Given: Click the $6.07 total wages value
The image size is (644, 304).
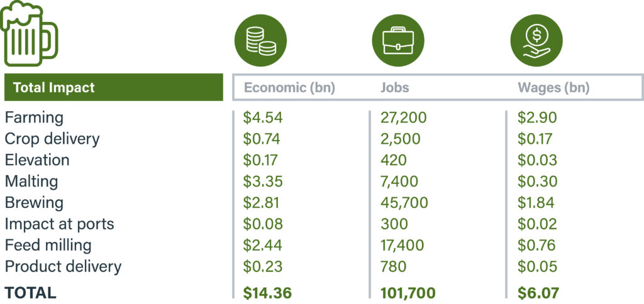Looking at the screenshot, I should (537, 293).
